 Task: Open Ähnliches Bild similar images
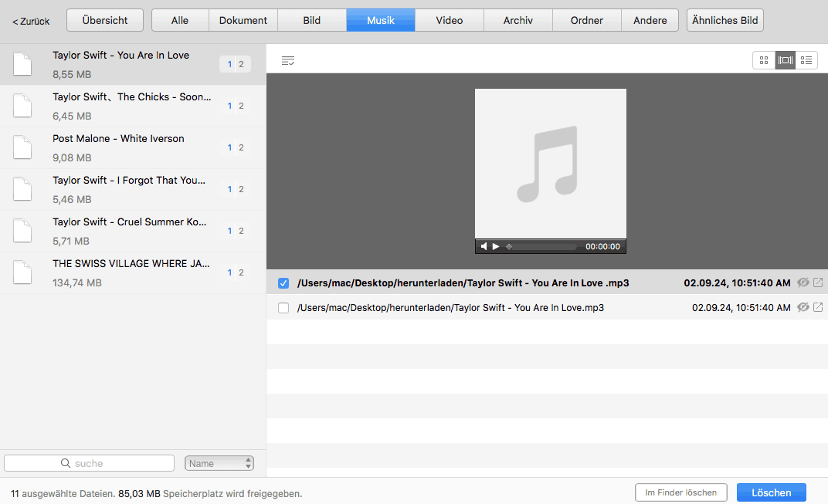[x=725, y=20]
